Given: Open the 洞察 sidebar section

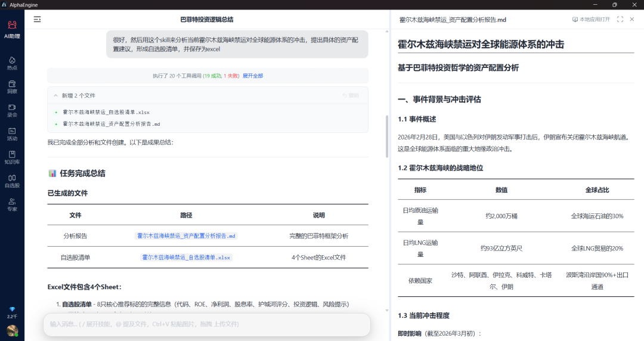Looking at the screenshot, I should (x=12, y=86).
